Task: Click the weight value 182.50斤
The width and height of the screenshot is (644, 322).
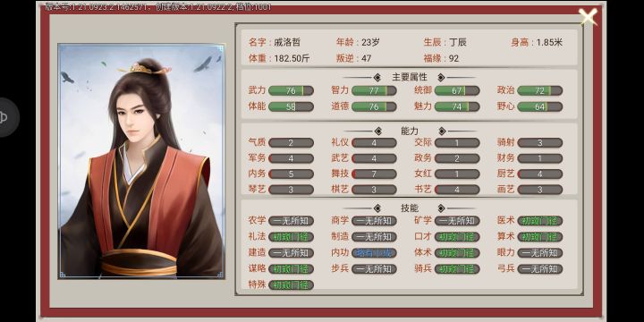Action: click(292, 58)
